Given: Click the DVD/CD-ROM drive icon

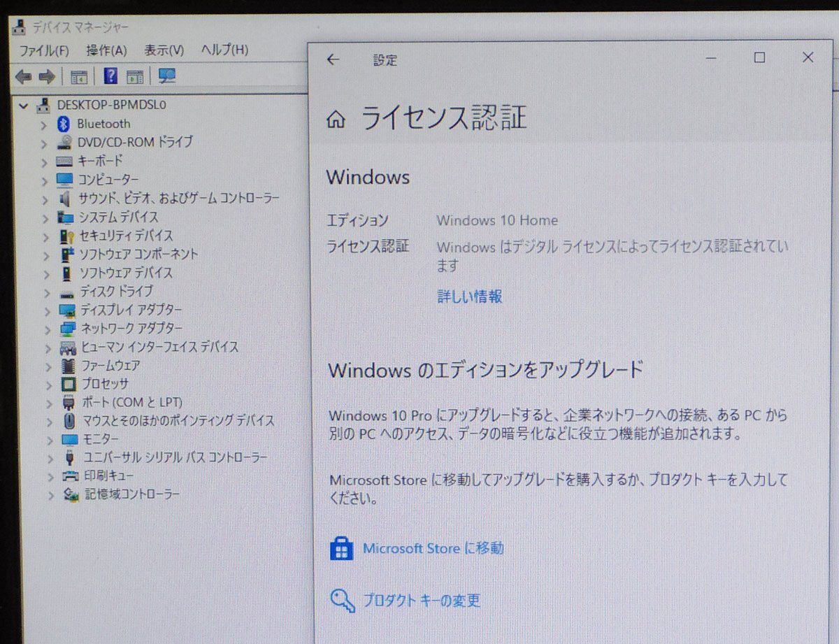Looking at the screenshot, I should 64,142.
